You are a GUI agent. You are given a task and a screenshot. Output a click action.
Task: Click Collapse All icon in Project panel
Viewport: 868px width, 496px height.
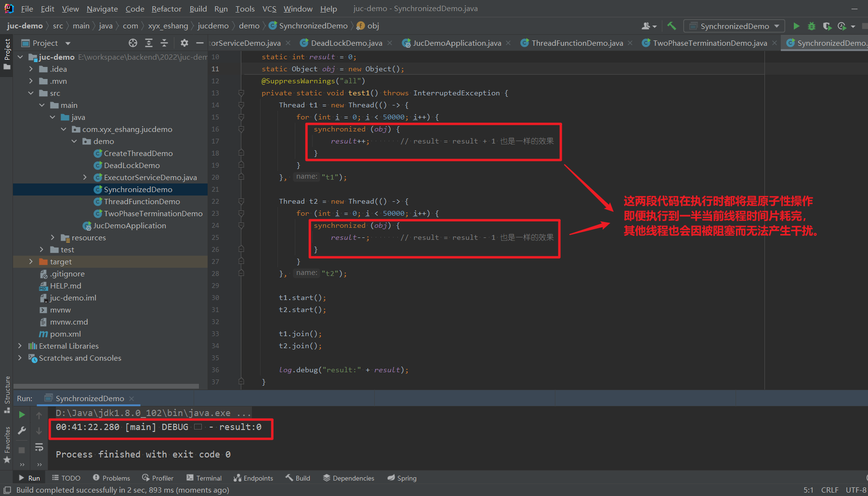[x=164, y=43]
